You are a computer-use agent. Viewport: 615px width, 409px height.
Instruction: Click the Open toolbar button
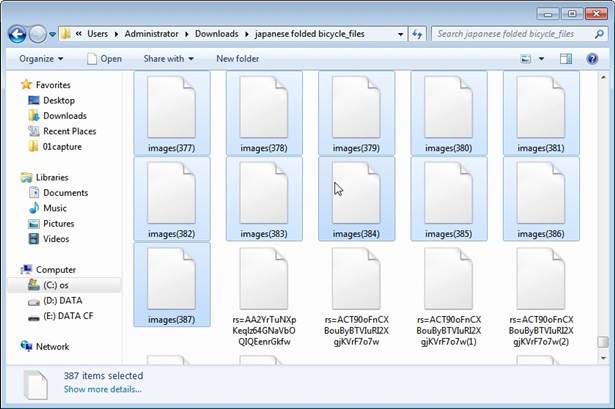pyautogui.click(x=104, y=59)
